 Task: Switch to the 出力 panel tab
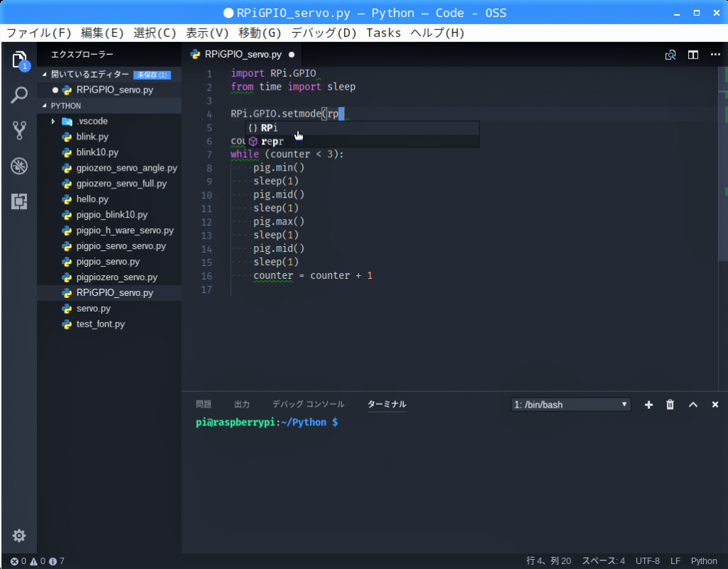coord(242,404)
